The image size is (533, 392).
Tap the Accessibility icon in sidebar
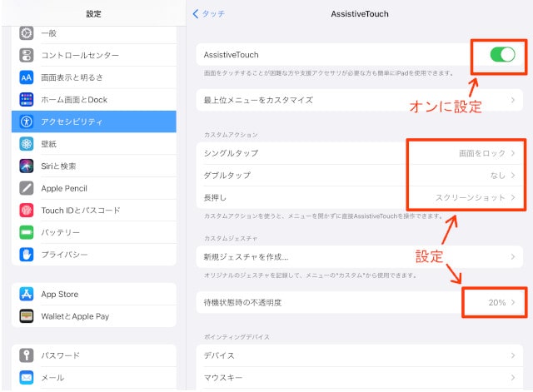tap(26, 122)
